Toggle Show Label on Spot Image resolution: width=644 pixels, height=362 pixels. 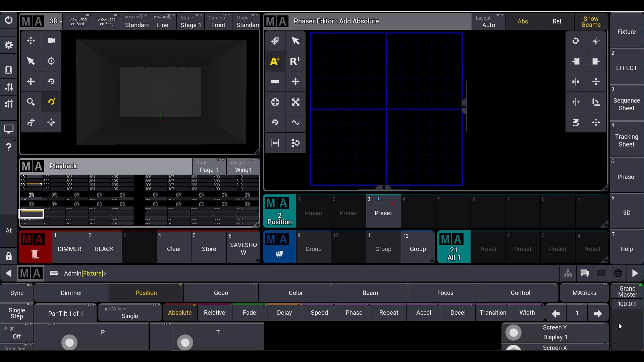(x=78, y=21)
